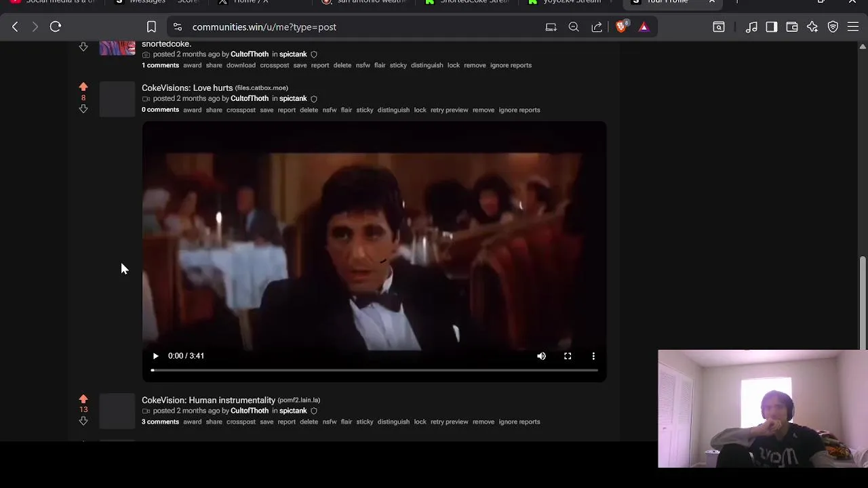Viewport: 868px width, 488px height.
Task: Remove the Human instrumentality post
Action: 484,422
